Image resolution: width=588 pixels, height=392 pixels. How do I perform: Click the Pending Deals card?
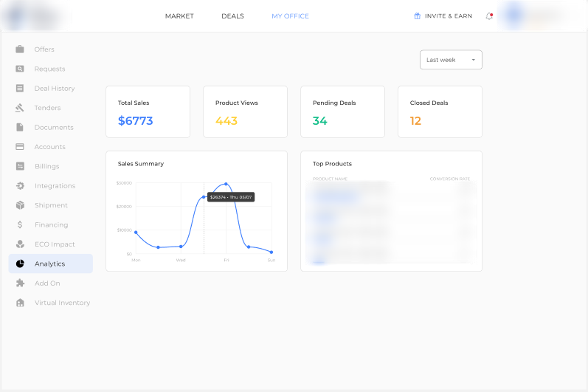pyautogui.click(x=342, y=111)
